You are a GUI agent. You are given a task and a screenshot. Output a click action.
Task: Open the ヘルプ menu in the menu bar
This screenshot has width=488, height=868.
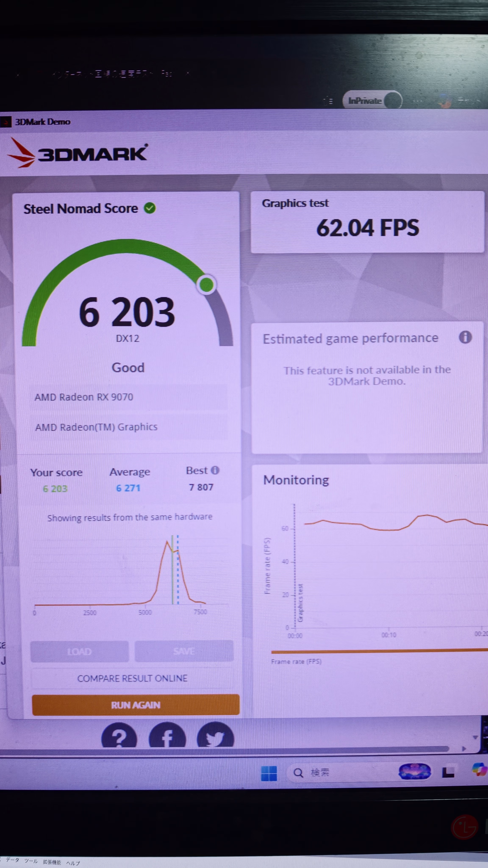coord(73,863)
